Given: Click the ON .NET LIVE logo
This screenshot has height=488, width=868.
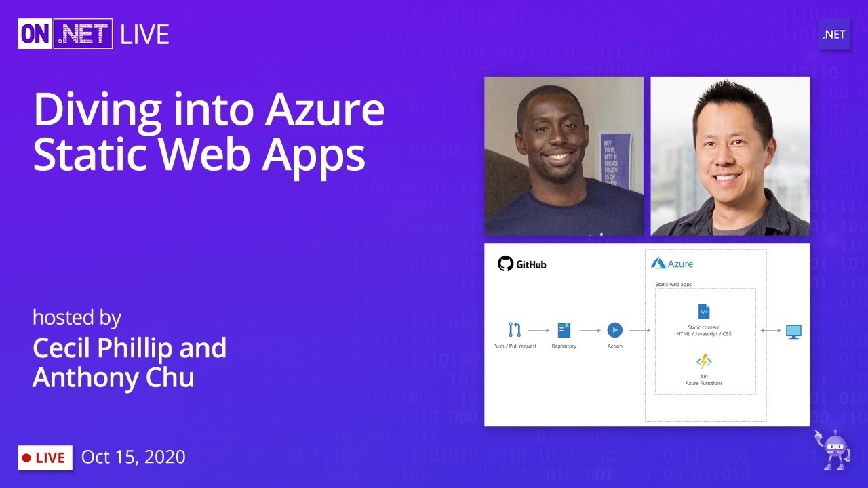Looking at the screenshot, I should coord(94,33).
